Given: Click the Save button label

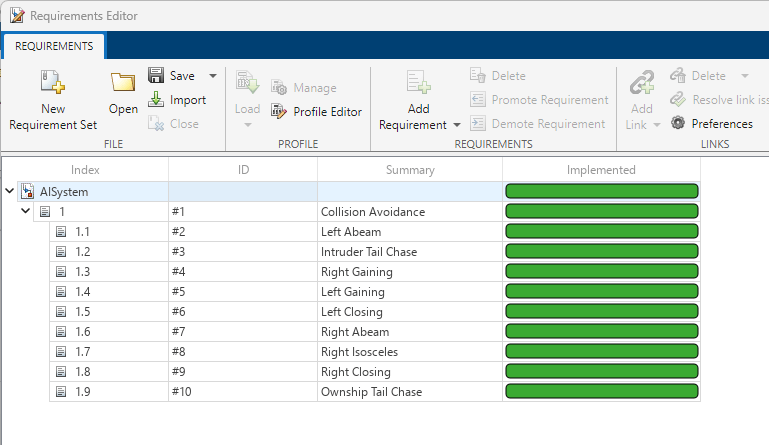Looking at the screenshot, I should [182, 76].
